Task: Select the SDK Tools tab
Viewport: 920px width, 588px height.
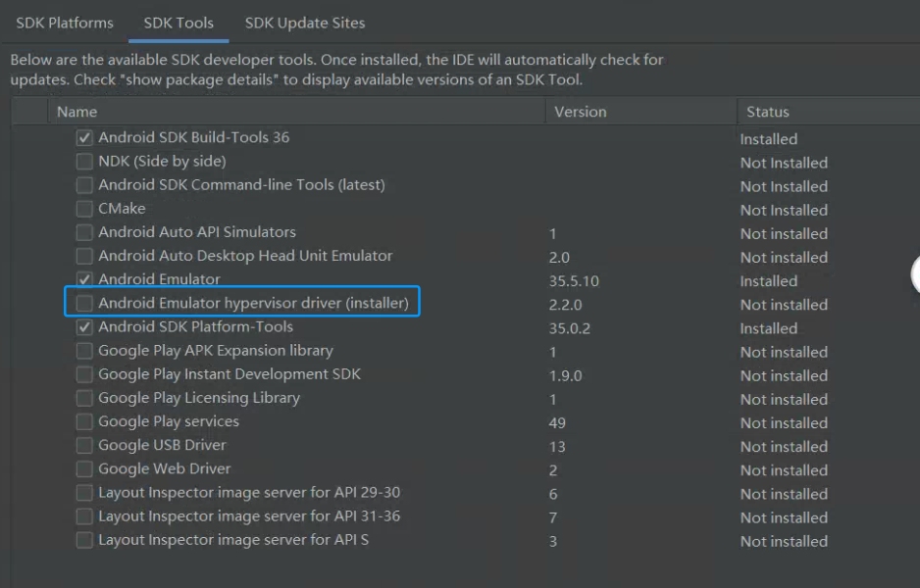Action: point(178,23)
